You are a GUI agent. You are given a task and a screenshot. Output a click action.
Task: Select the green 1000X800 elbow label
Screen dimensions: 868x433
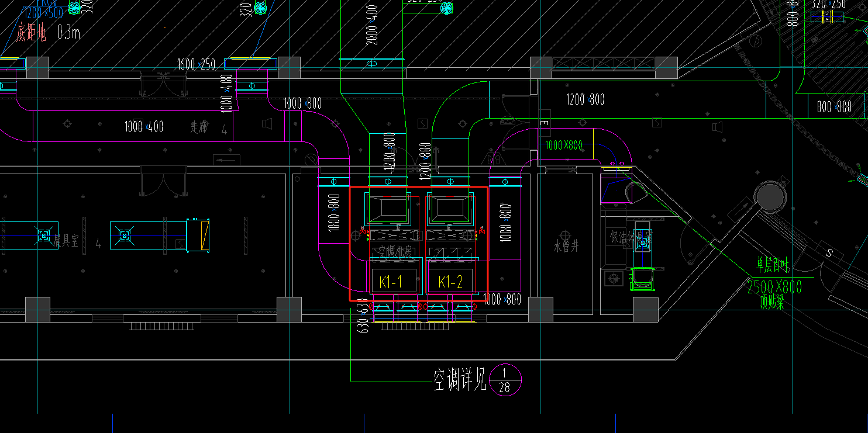tap(564, 145)
